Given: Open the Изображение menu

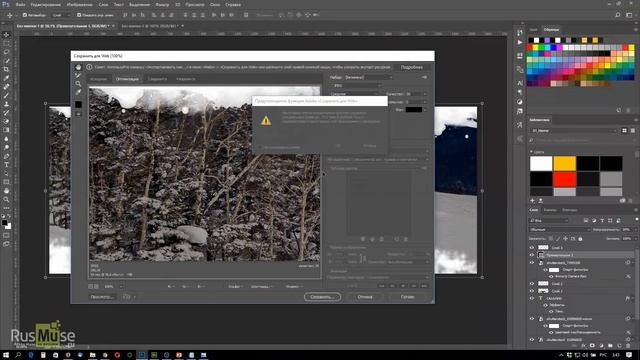Looking at the screenshot, I should click(79, 4).
